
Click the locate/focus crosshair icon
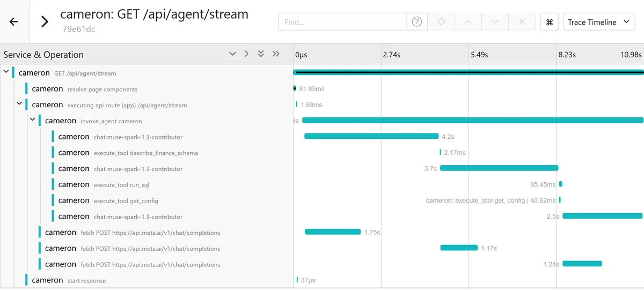pyautogui.click(x=441, y=22)
